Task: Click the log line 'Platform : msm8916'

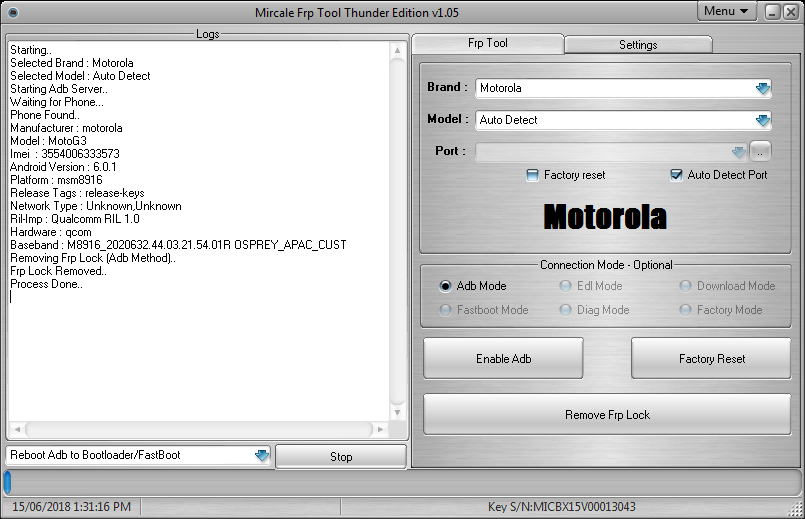Action: (x=56, y=180)
